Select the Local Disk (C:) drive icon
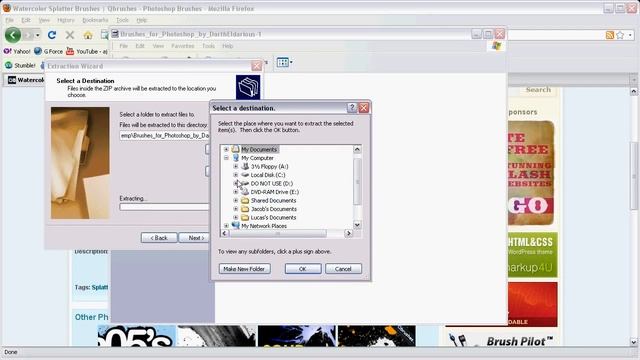The height and width of the screenshot is (360, 640). pos(245,175)
